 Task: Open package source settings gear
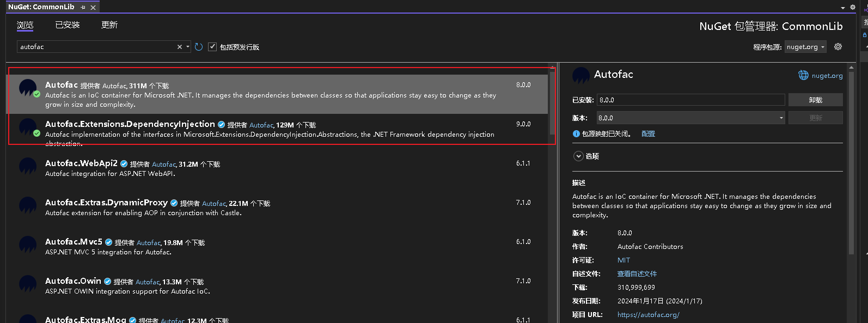click(838, 47)
